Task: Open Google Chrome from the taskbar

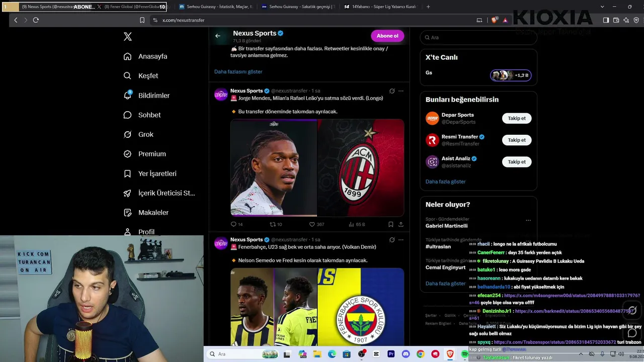Action: coord(420,354)
